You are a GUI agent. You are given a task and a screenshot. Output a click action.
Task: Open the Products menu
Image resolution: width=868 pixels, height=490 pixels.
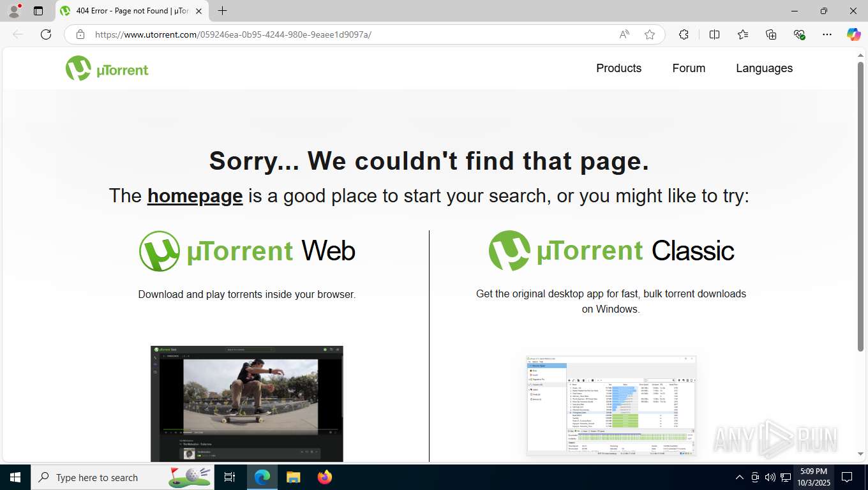tap(618, 68)
